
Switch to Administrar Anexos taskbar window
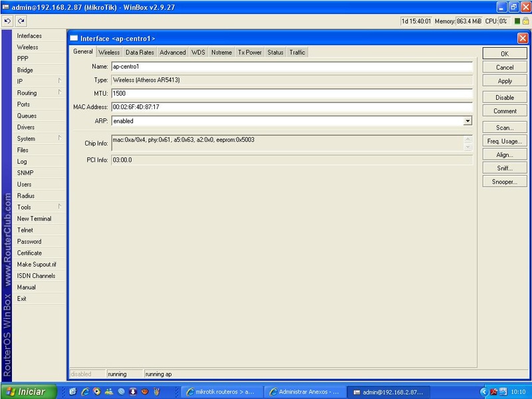coord(305,392)
